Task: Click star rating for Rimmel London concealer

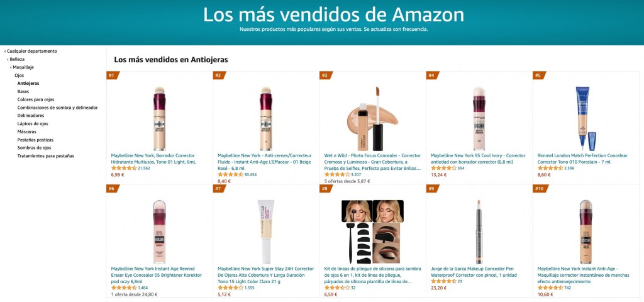Action: pyautogui.click(x=550, y=168)
